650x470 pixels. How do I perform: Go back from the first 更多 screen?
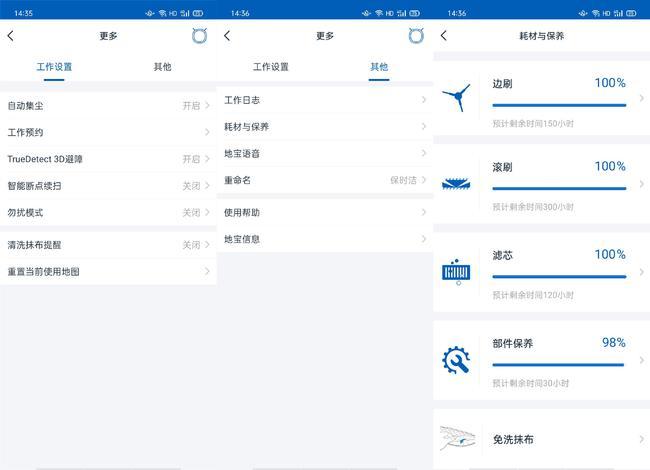11,36
